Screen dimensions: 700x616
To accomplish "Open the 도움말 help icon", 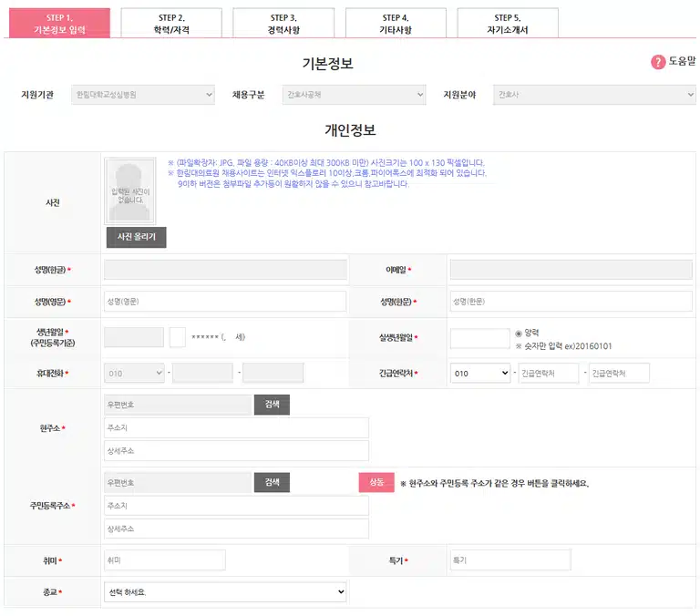I will coord(657,62).
